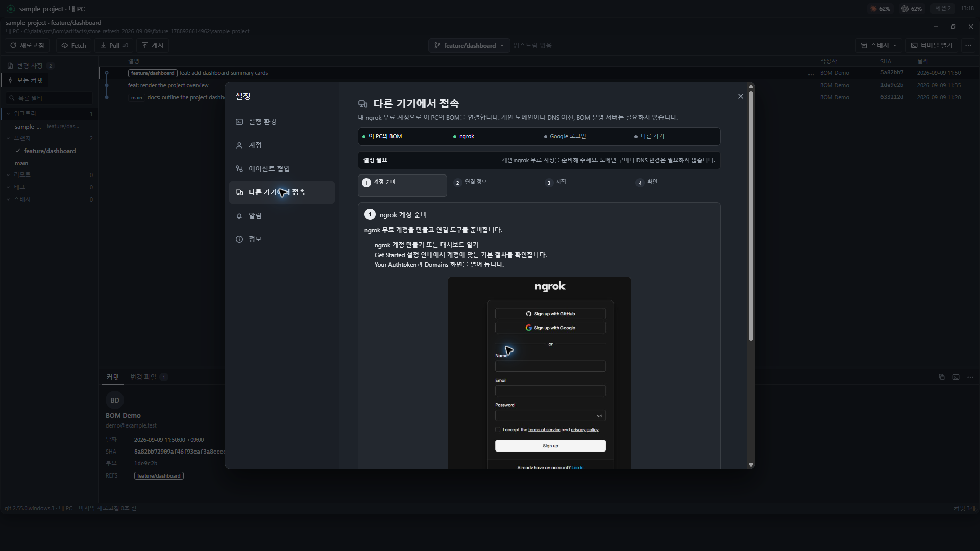980x551 pixels.
Task: Collapse the 워크트리 section
Action: click(x=49, y=113)
